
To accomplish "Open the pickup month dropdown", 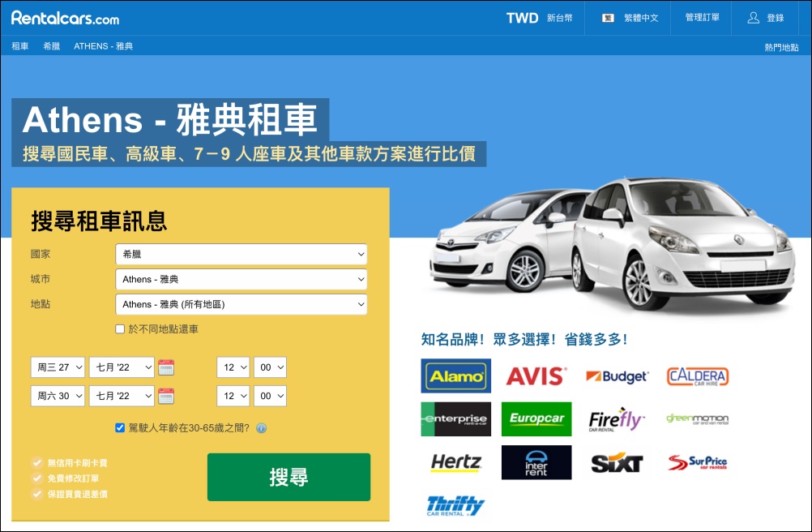I will (x=122, y=367).
